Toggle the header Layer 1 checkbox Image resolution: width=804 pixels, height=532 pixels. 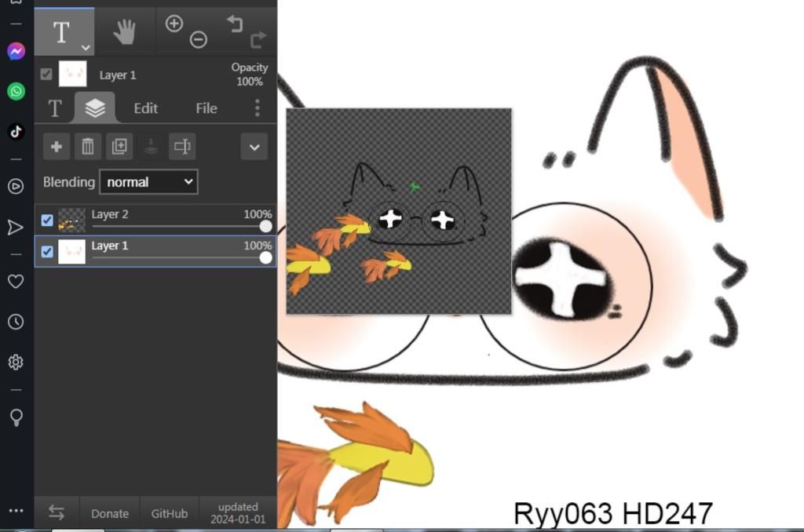pos(46,75)
